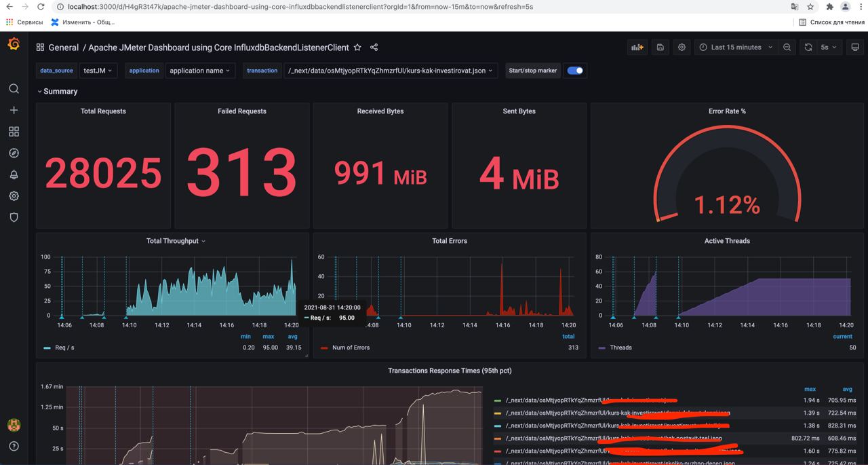Click the Create plus sidebar icon
Screen dimensions: 868x465
14,110
